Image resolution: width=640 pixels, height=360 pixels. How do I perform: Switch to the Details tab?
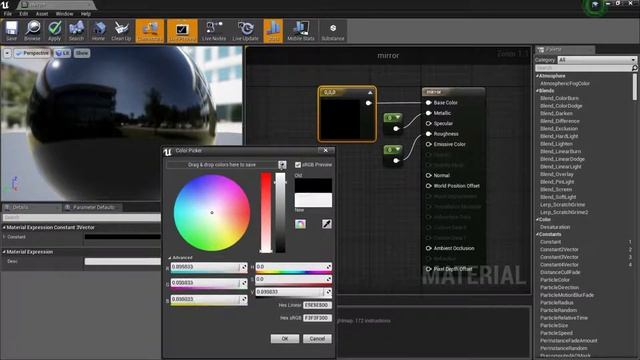pos(20,207)
